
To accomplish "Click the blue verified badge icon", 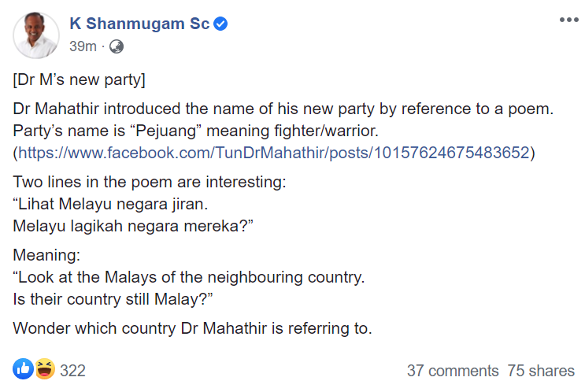I will [221, 24].
